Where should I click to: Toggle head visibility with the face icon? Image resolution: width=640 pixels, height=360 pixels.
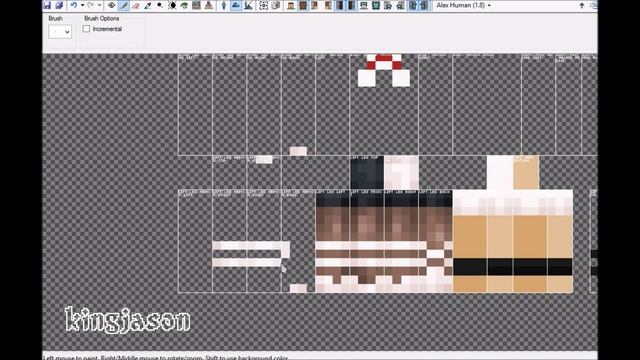[291, 5]
